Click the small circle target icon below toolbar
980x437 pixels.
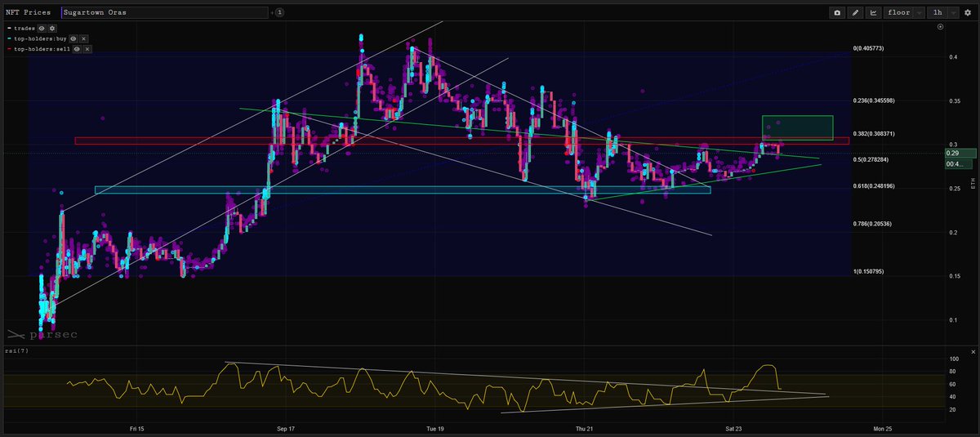940,27
